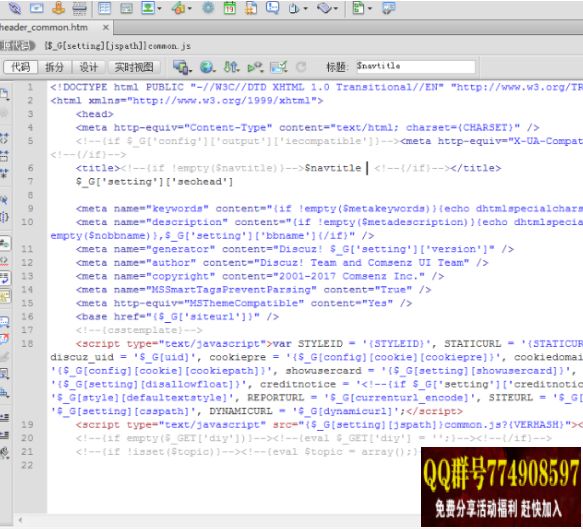The height and width of the screenshot is (529, 583).
Task: Toggle word wrap in the coding toolbar
Action: coord(5,278)
